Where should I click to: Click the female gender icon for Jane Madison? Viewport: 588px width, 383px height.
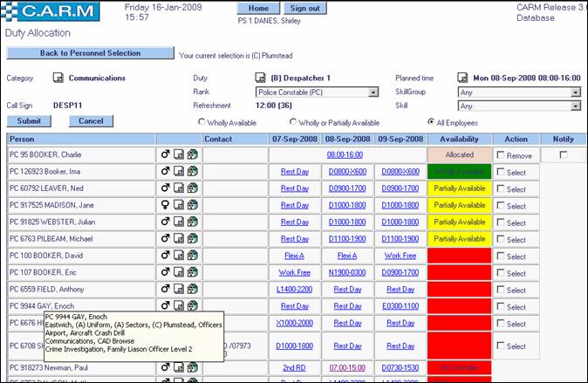point(165,206)
